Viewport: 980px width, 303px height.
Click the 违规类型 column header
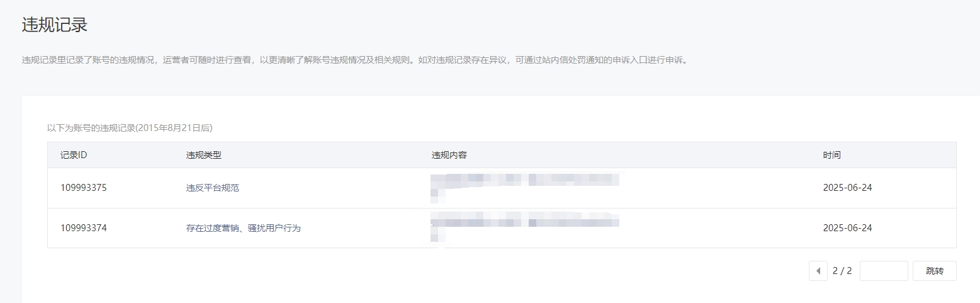204,155
